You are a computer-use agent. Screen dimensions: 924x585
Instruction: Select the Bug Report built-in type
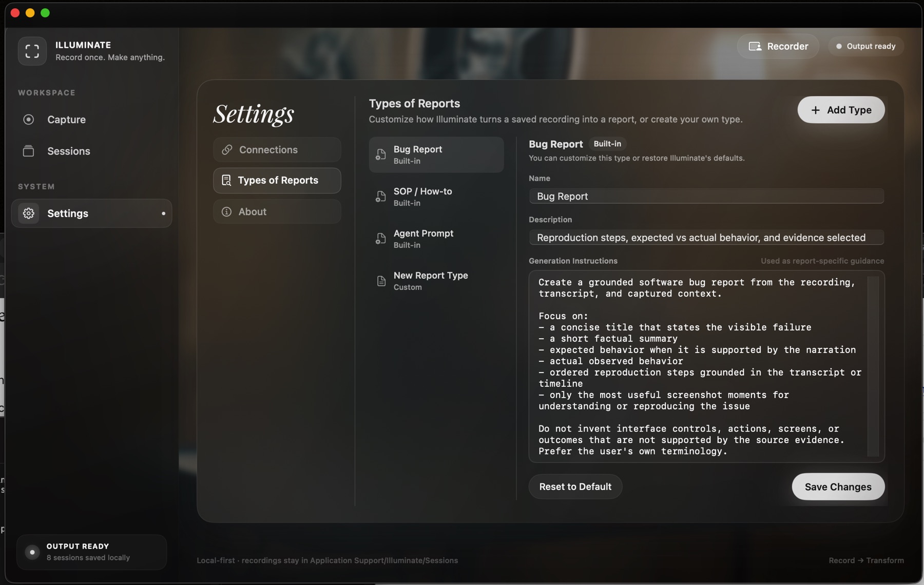click(436, 154)
